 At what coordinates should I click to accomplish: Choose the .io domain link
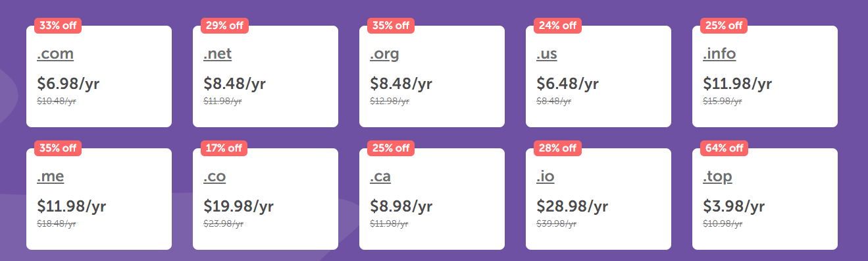click(x=546, y=177)
